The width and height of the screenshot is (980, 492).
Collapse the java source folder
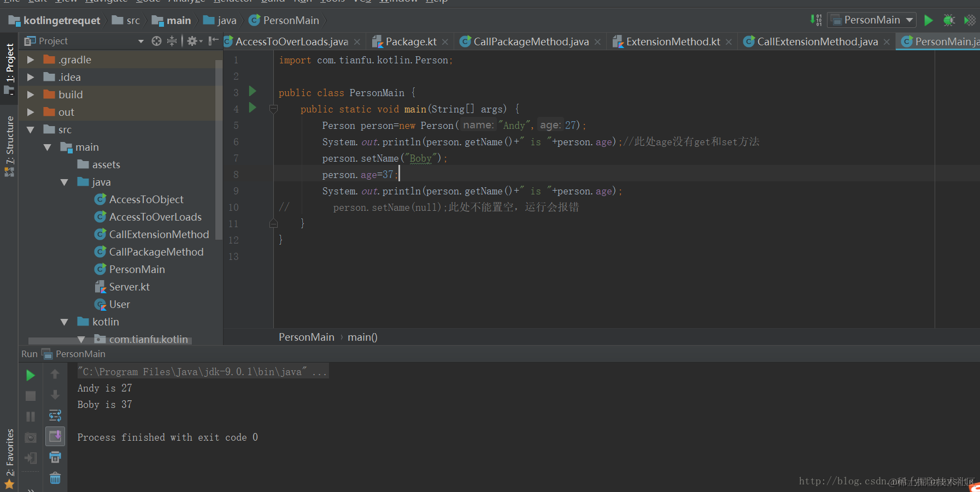click(x=64, y=182)
